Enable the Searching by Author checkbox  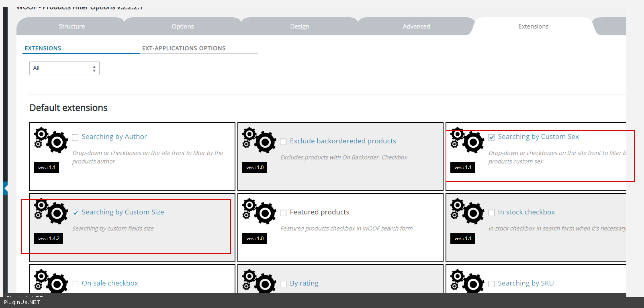(75, 137)
